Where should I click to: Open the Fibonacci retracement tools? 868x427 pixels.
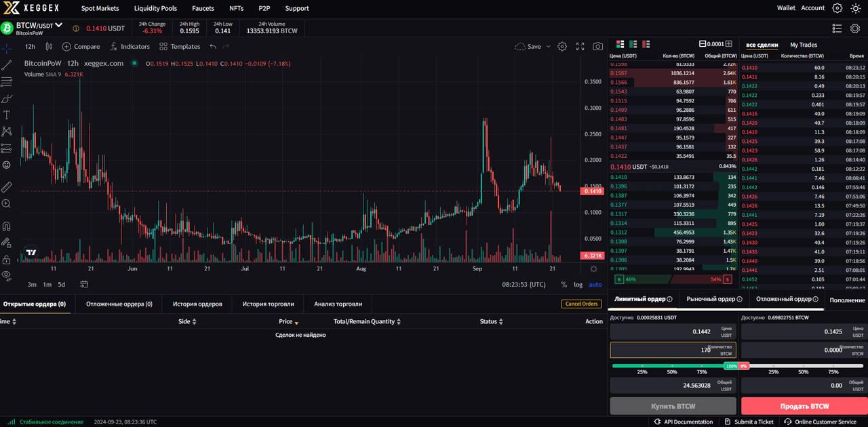[7, 82]
